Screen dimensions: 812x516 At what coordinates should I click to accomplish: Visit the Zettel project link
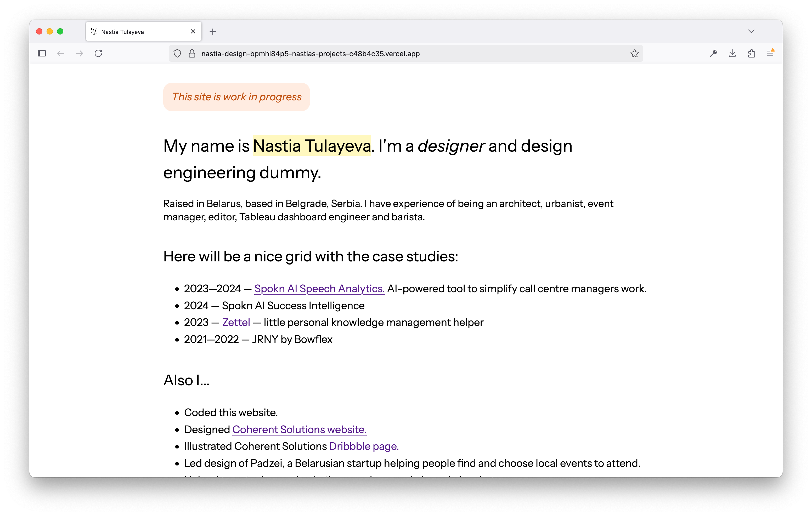point(236,323)
